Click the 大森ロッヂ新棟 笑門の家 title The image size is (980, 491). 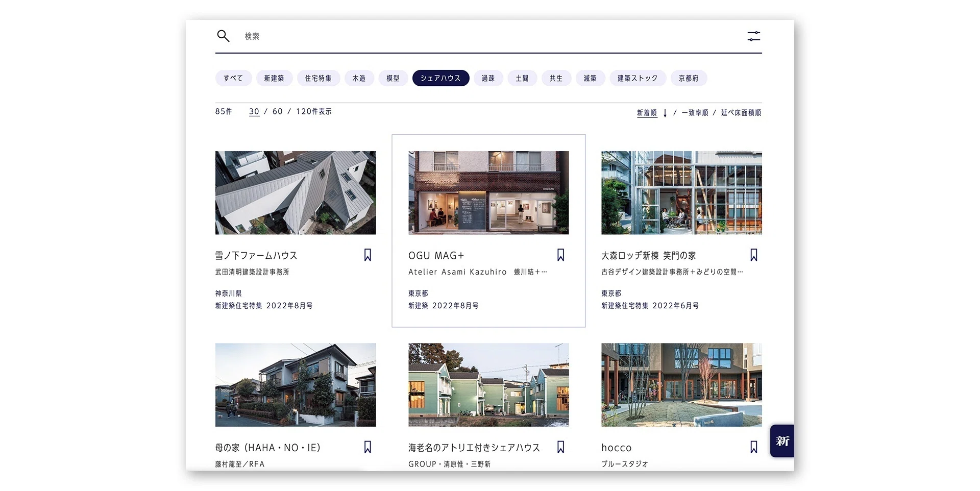point(649,256)
